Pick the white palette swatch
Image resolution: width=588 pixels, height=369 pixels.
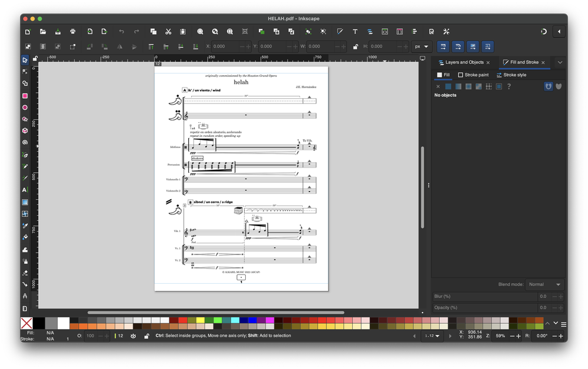[64, 323]
